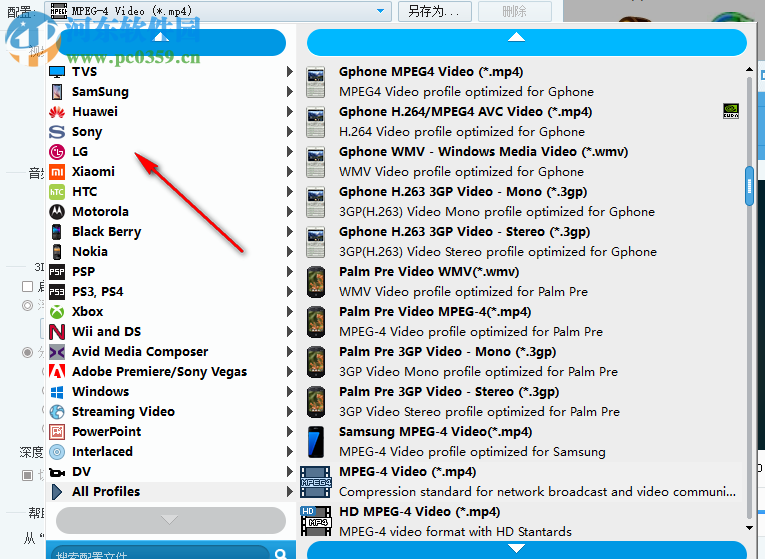
Task: Click profile list bottom blue down button
Action: [526, 550]
